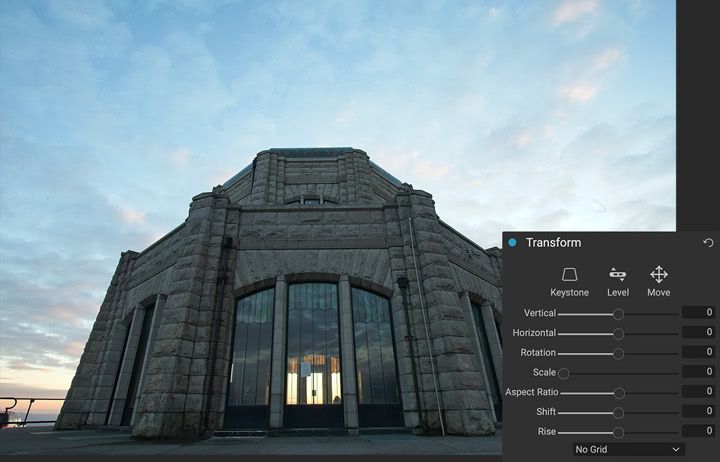720x462 pixels.
Task: Click the Aspect Ratio value field
Action: point(698,391)
